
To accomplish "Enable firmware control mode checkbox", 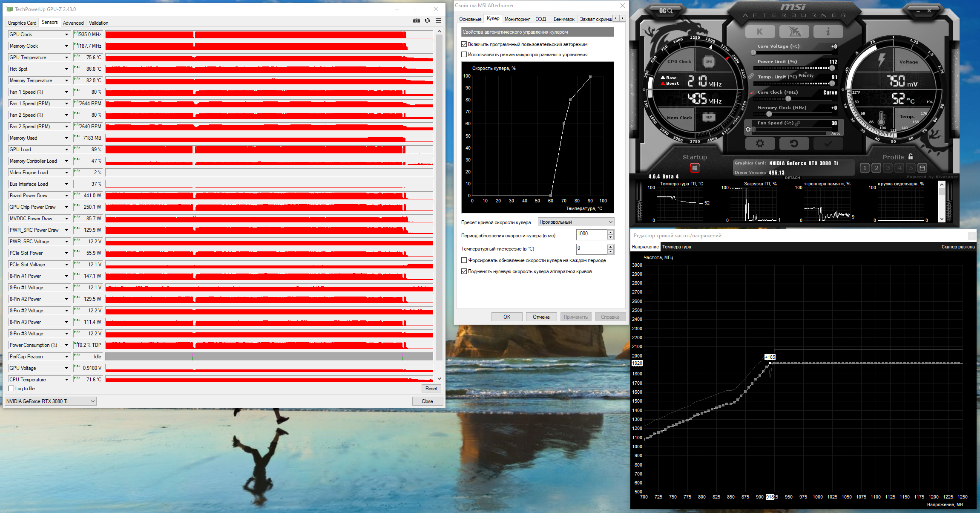I will (464, 55).
